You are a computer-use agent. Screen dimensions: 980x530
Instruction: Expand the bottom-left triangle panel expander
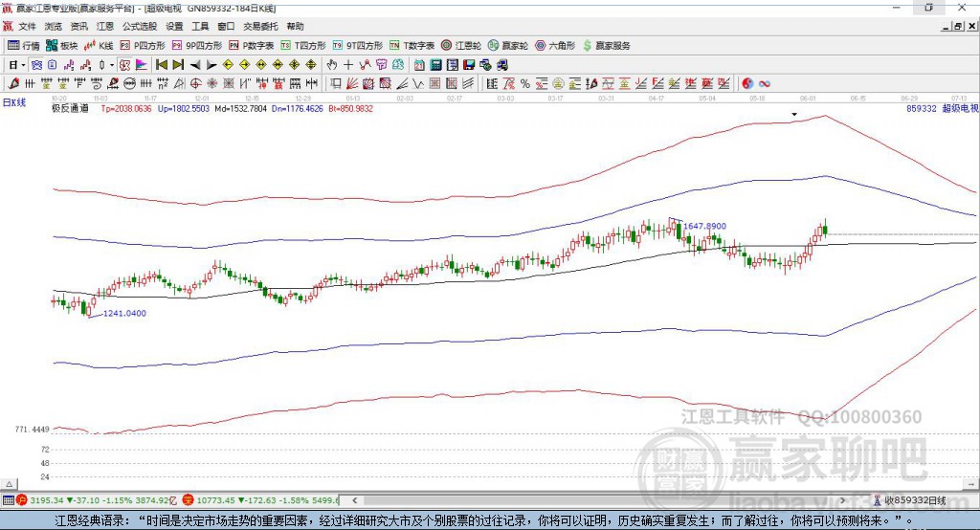click(9, 484)
